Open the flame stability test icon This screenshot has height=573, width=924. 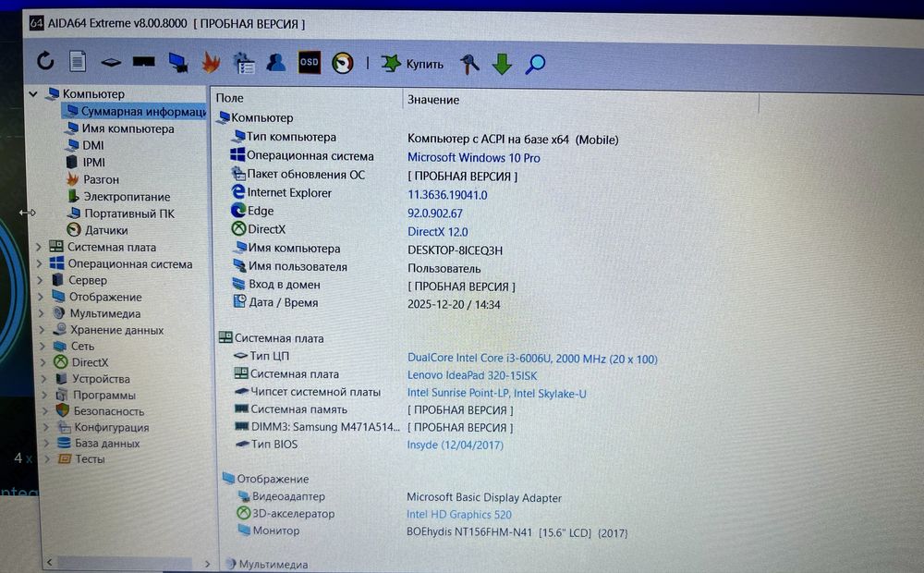click(211, 63)
